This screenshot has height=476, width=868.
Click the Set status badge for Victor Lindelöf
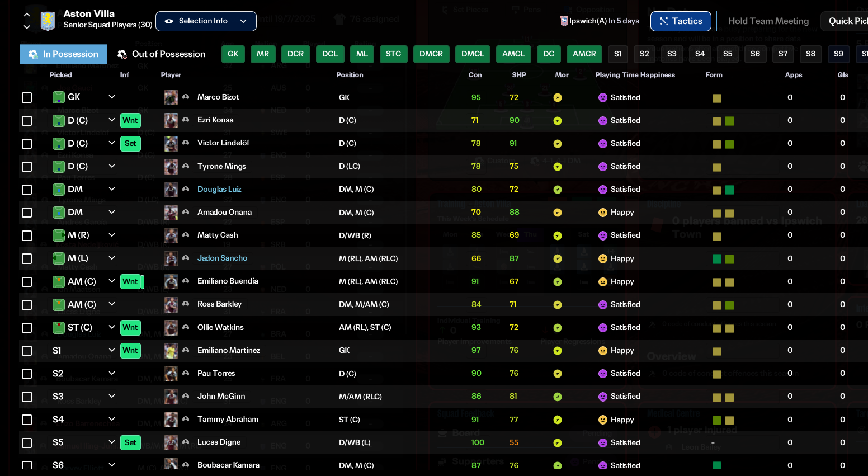point(130,143)
